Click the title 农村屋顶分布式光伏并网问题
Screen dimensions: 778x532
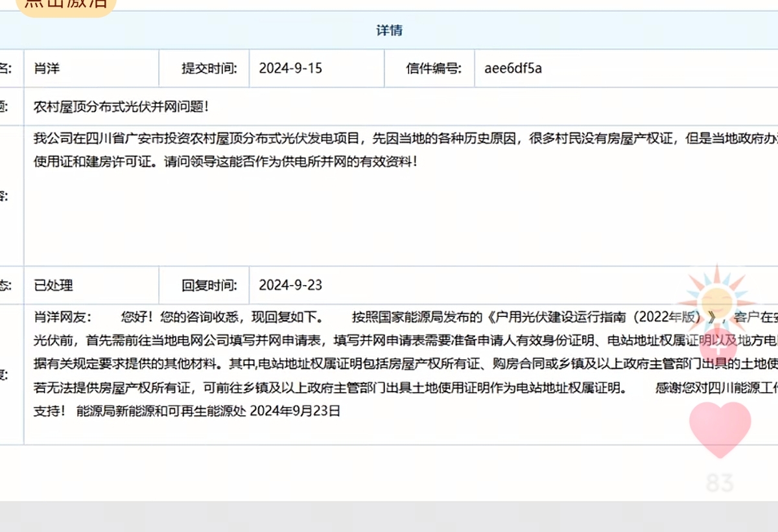coord(121,107)
